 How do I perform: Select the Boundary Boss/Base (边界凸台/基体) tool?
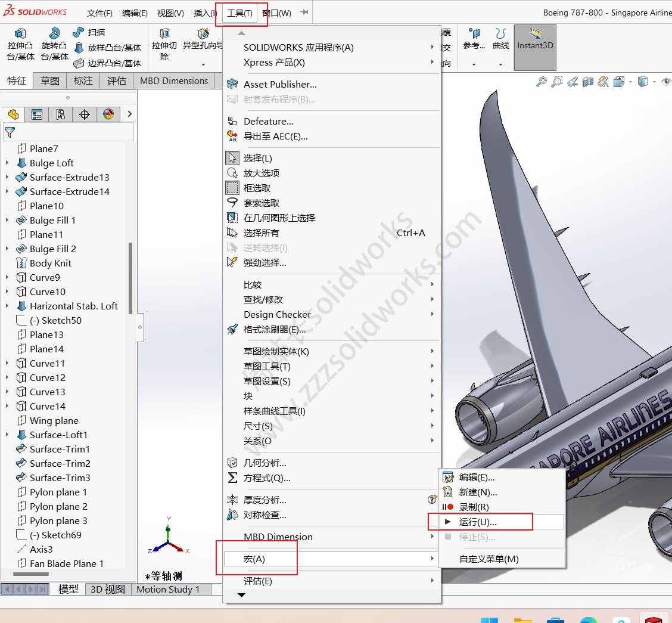107,63
